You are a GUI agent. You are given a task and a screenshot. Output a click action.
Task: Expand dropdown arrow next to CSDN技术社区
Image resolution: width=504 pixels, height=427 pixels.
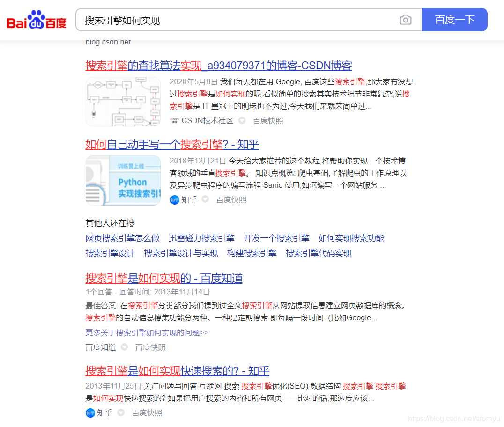[242, 120]
